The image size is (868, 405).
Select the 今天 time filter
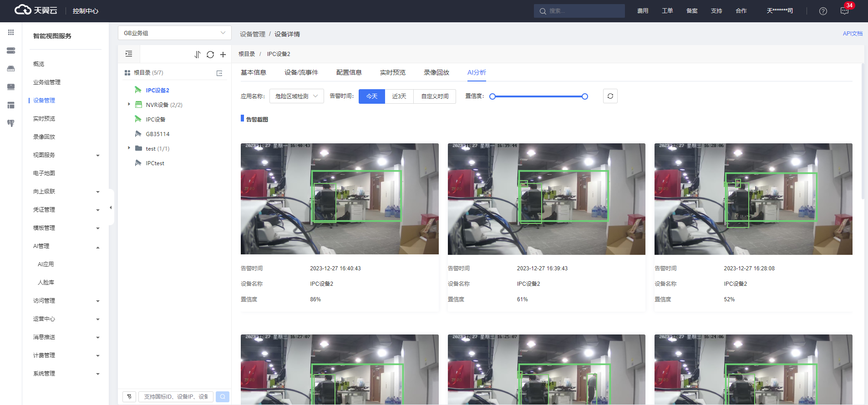[372, 96]
